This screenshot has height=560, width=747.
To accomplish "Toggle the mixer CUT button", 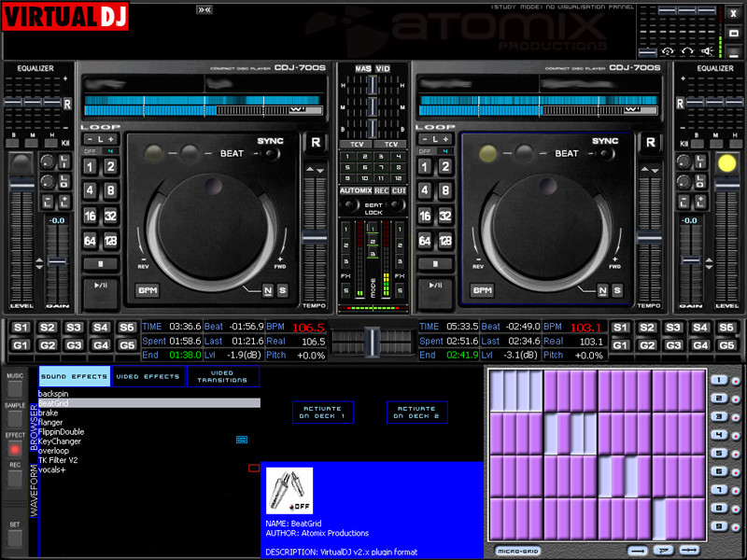I will 399,190.
